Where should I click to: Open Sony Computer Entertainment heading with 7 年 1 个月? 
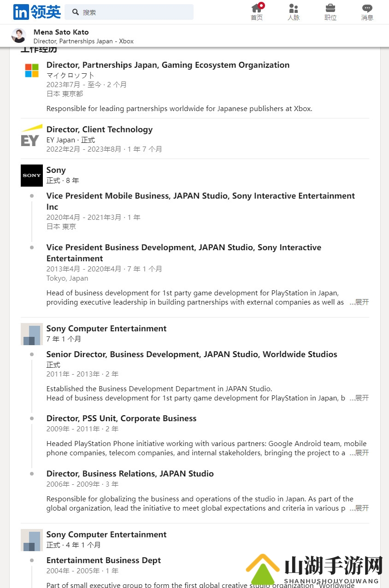pos(106,329)
